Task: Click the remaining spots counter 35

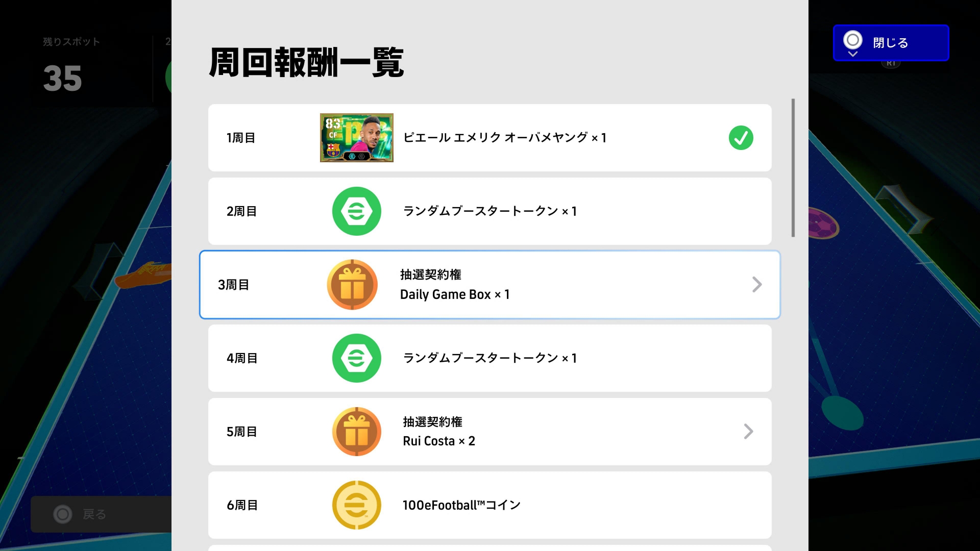Action: click(62, 79)
